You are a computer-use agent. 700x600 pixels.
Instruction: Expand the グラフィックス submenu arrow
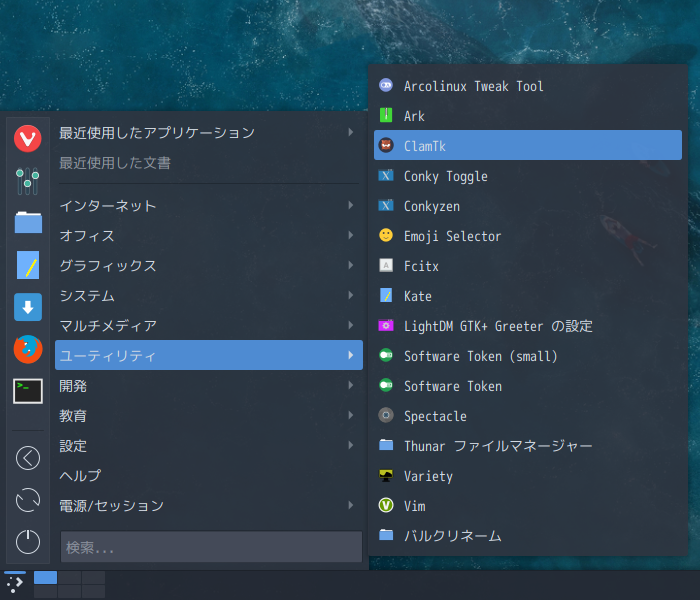click(351, 265)
